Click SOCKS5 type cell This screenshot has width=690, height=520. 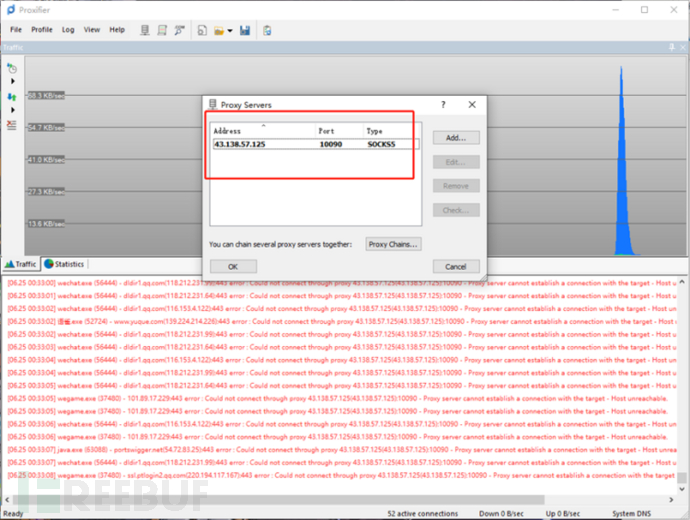[382, 144]
